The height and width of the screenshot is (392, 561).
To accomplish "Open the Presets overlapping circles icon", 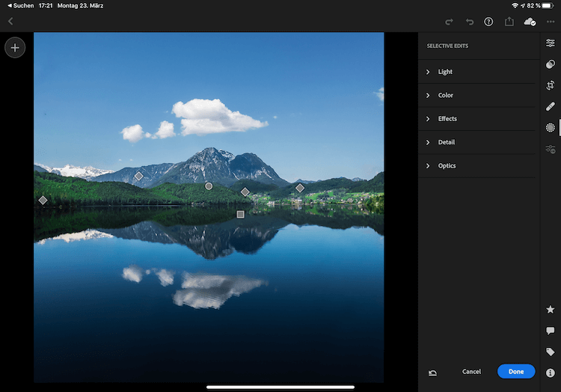I will (551, 64).
